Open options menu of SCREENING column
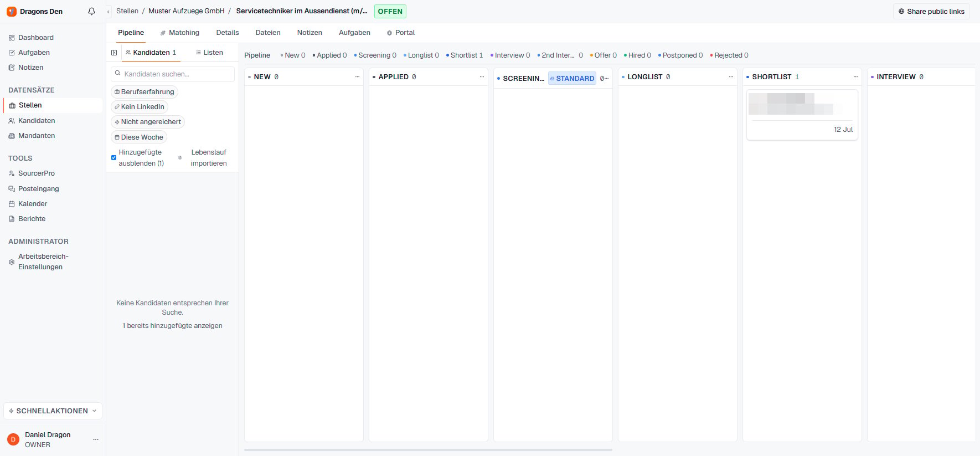 (607, 78)
